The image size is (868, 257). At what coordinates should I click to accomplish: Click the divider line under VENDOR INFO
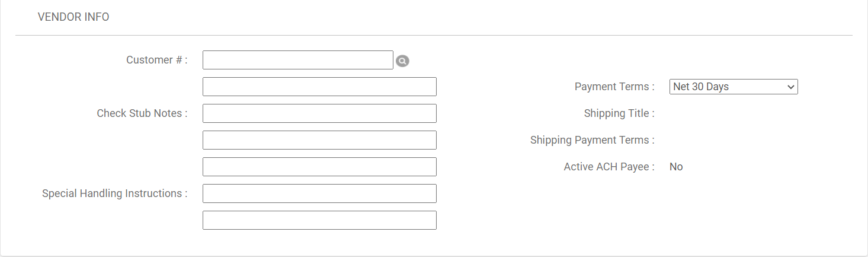click(434, 36)
